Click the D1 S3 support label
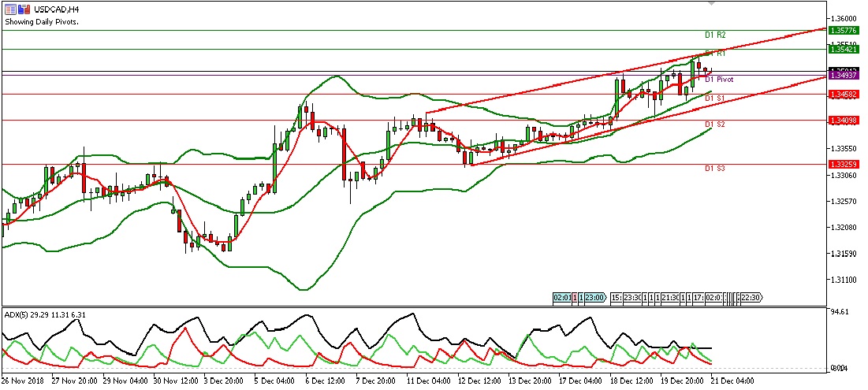 [715, 169]
